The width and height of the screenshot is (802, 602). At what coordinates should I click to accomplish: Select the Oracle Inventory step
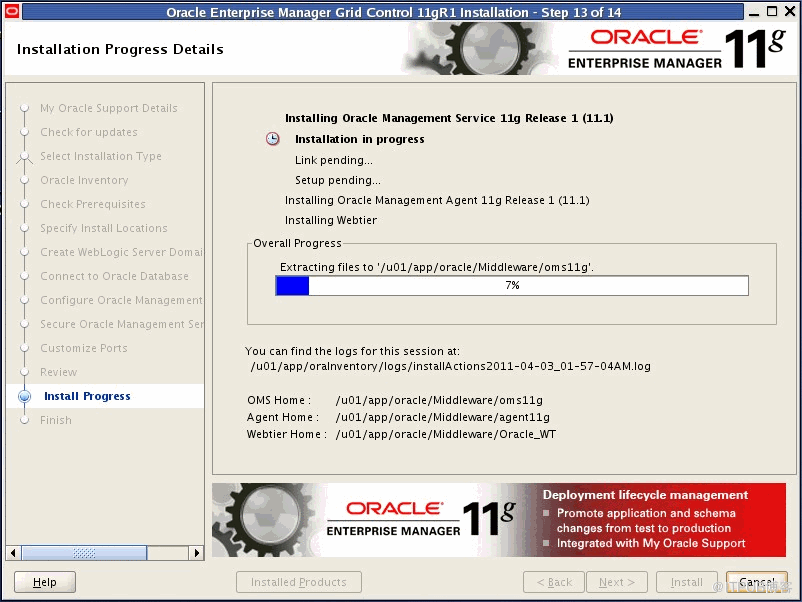coord(84,180)
